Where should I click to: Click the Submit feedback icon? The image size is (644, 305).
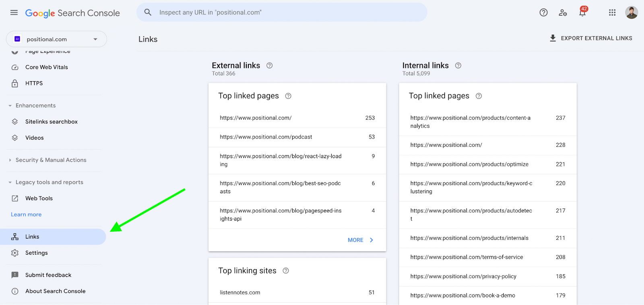coord(15,275)
